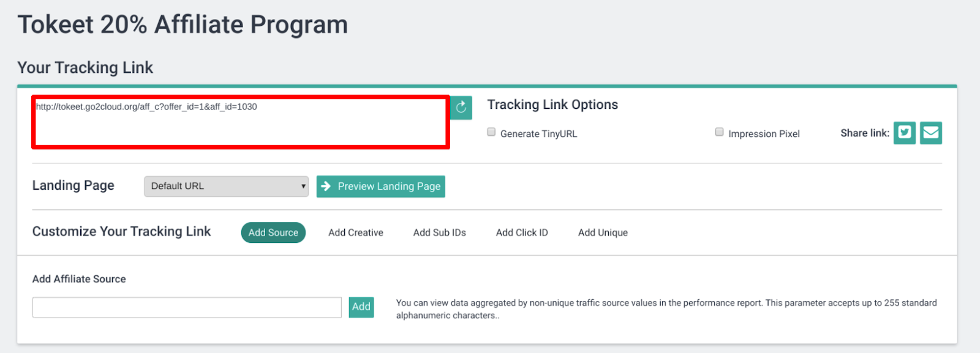Click the 'Tokeet 20% Affiliate Program' title
Image resolution: width=980 pixels, height=353 pixels.
183,24
